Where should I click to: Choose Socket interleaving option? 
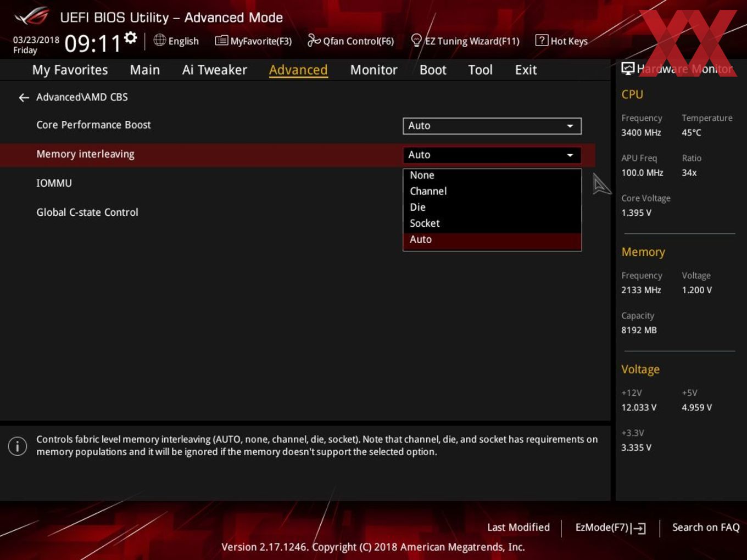click(492, 223)
